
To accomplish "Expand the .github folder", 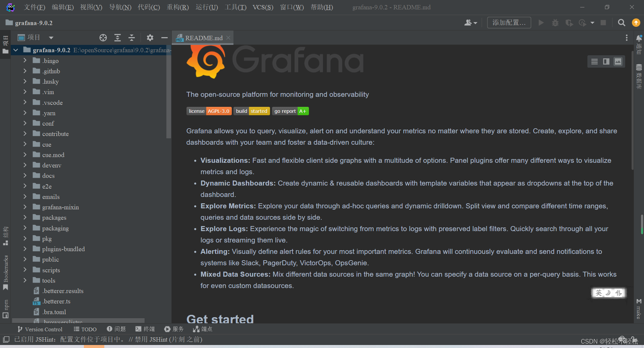I will point(25,71).
